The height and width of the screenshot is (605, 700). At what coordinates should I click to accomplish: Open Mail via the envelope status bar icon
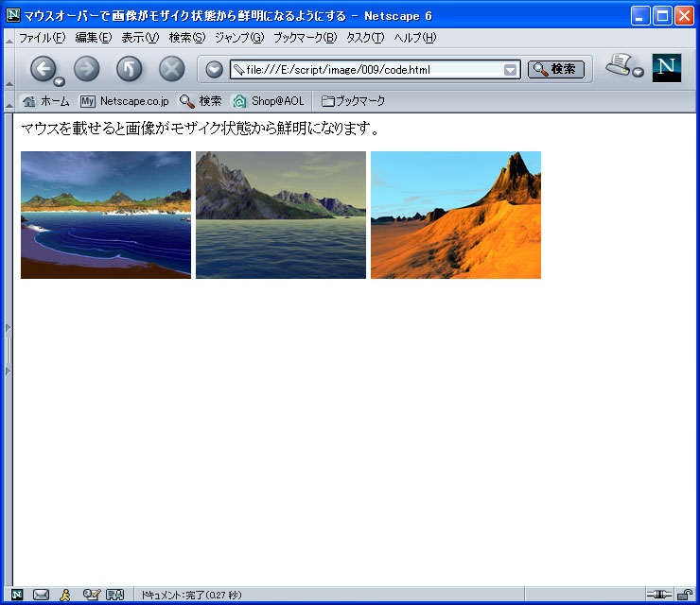tap(41, 595)
